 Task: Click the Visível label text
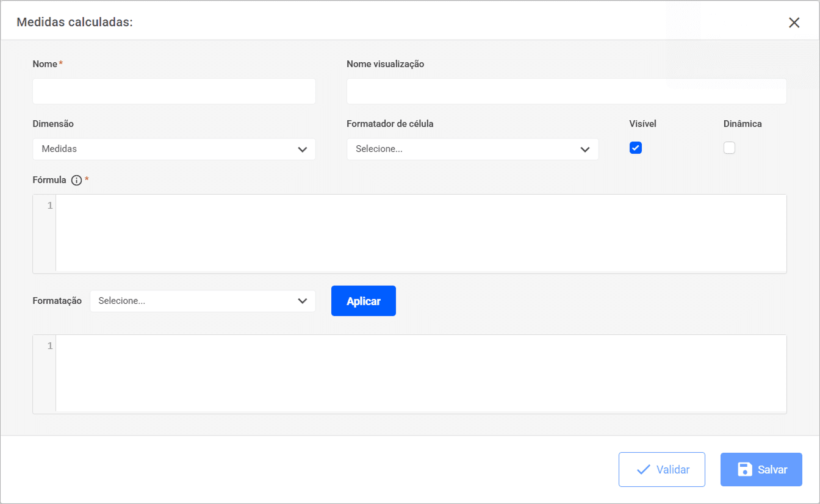[x=642, y=124]
